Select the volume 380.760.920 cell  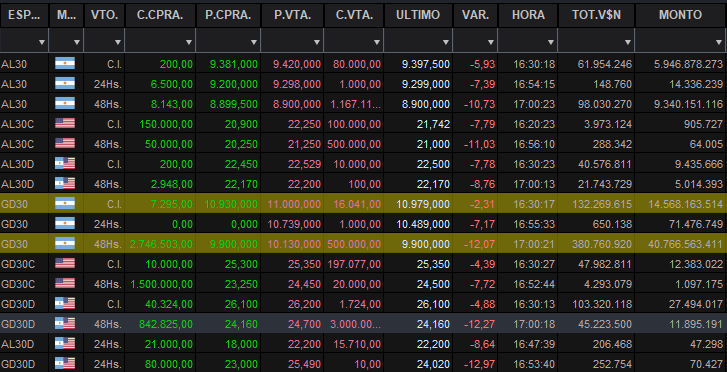tap(596, 244)
